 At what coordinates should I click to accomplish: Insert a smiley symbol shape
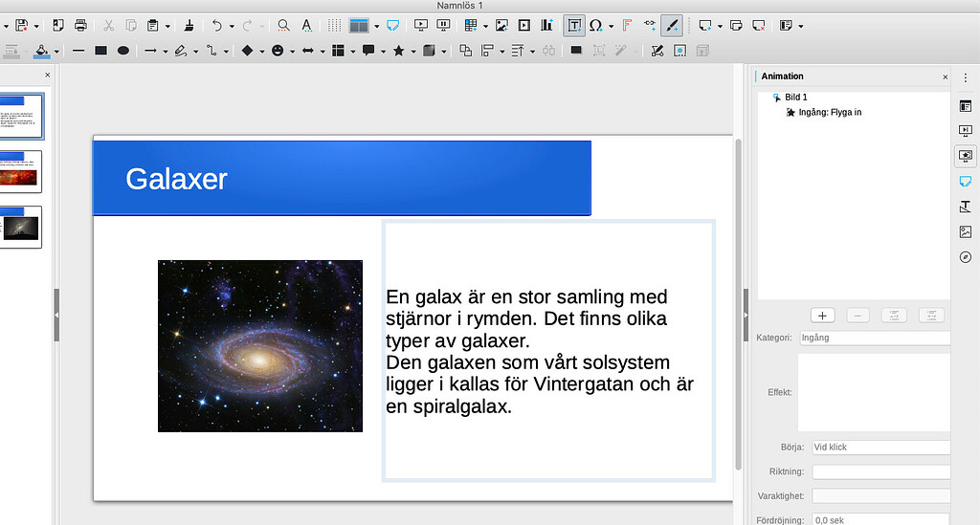pyautogui.click(x=278, y=51)
